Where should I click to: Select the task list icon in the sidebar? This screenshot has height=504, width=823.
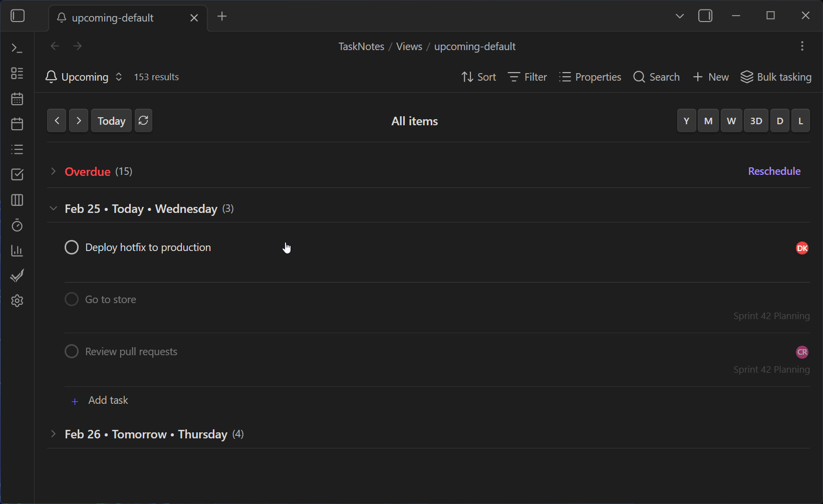(17, 149)
